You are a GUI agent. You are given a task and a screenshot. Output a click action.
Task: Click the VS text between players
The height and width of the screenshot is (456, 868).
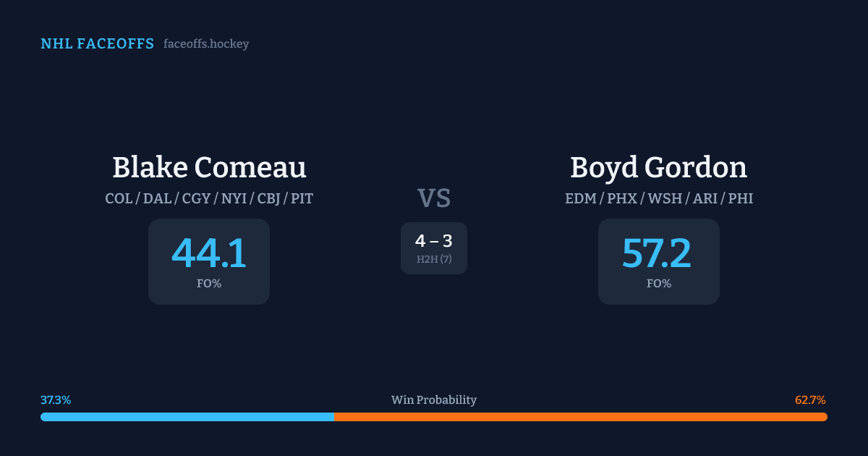pyautogui.click(x=434, y=198)
